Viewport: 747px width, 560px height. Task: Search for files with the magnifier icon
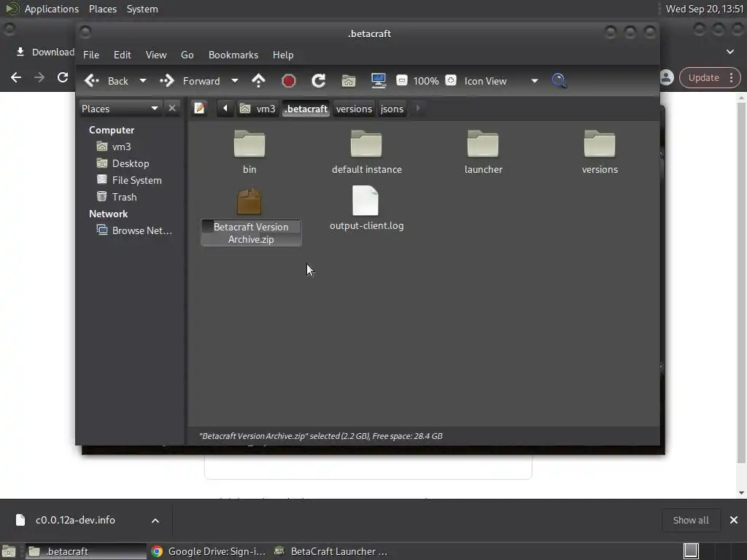[559, 81]
